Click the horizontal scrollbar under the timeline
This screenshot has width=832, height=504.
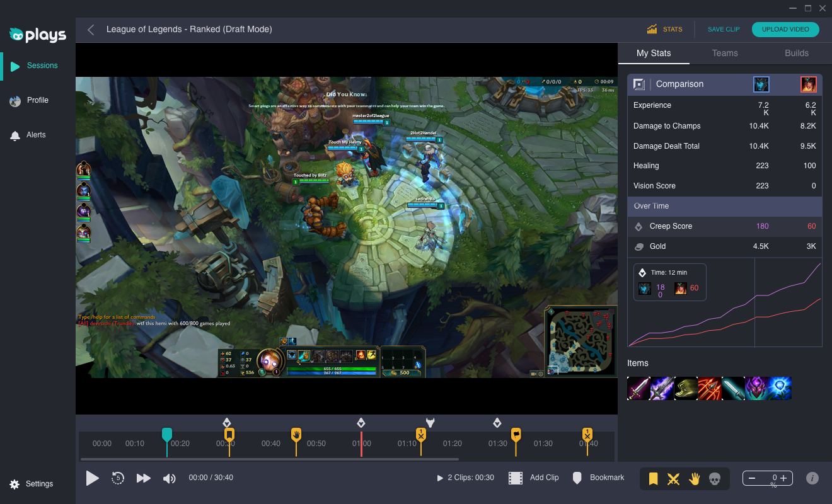[x=270, y=459]
